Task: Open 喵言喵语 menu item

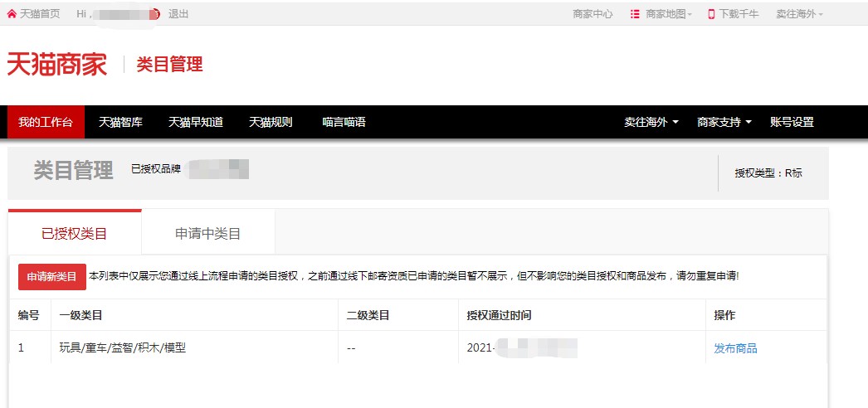Action: coord(344,122)
